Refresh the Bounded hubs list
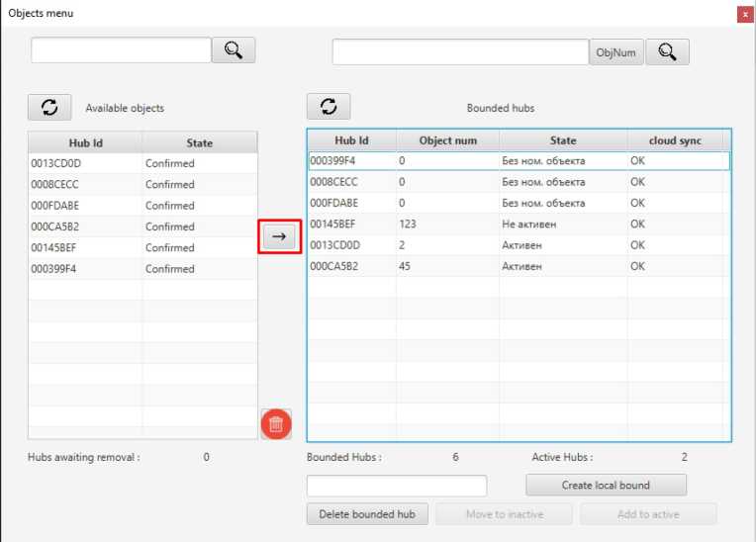The image size is (756, 542). (329, 107)
